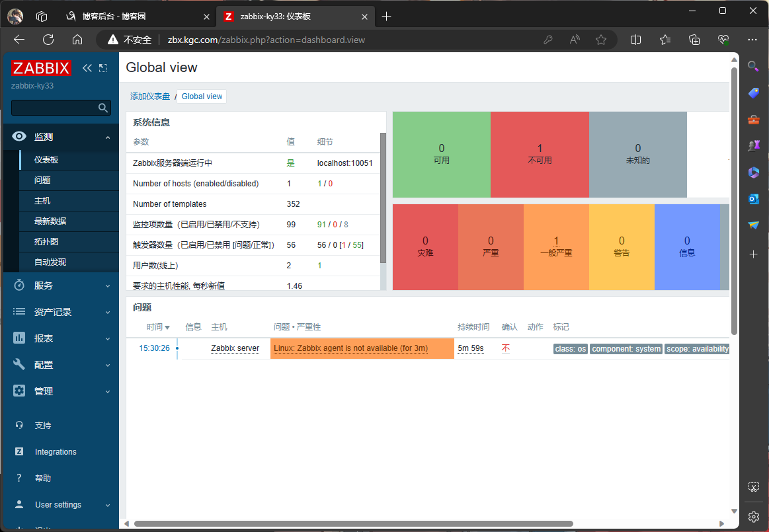This screenshot has height=532, width=769.
Task: Expand the 服务 menu section
Action: (x=61, y=285)
